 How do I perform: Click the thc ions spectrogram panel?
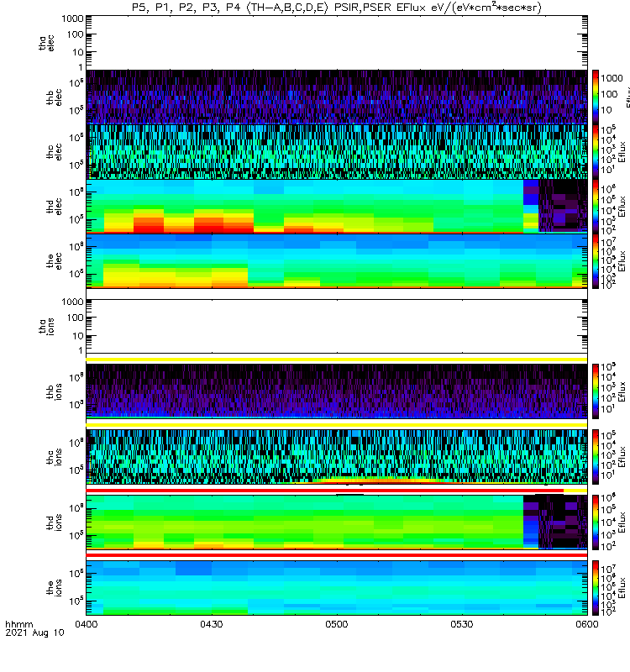[337, 457]
